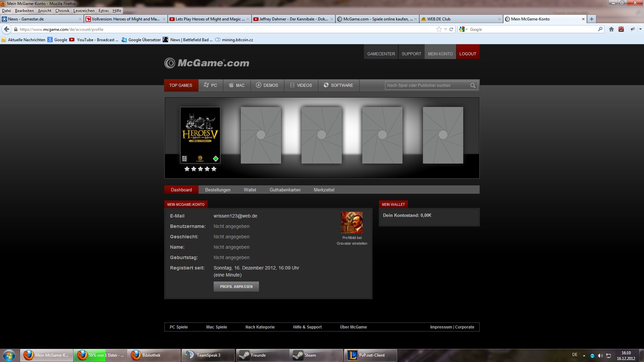644x362 pixels.
Task: Open the Steam taskbar window
Action: (316, 355)
